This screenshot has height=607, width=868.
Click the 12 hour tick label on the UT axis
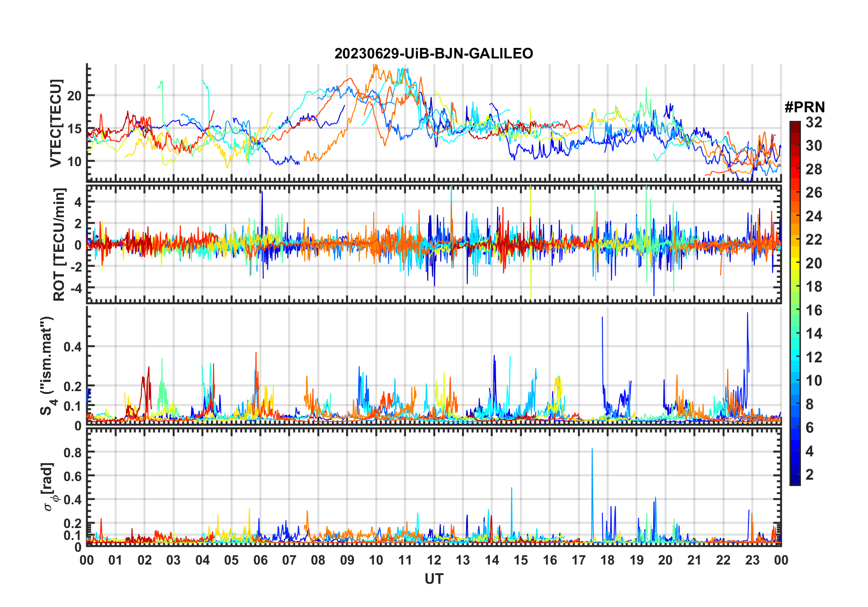[x=434, y=560]
